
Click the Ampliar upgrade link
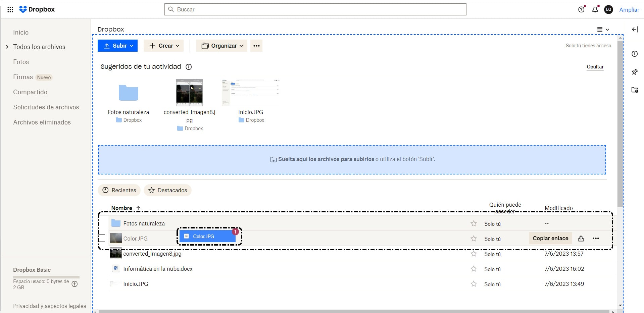(x=629, y=10)
